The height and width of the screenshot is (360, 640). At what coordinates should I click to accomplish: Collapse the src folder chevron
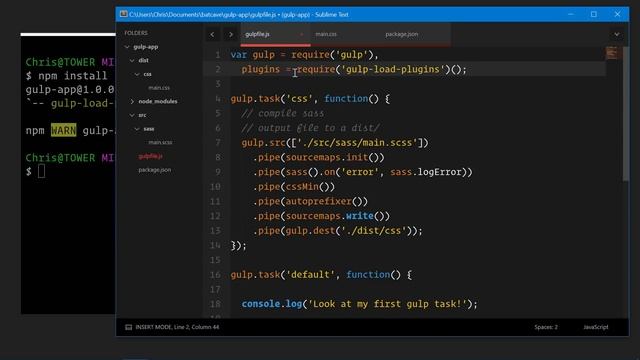(132, 115)
